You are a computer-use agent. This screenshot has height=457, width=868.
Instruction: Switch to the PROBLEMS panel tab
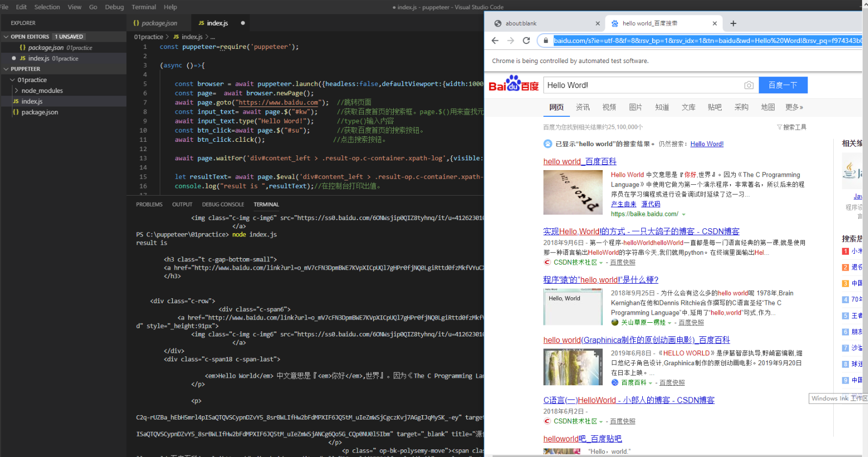click(149, 205)
